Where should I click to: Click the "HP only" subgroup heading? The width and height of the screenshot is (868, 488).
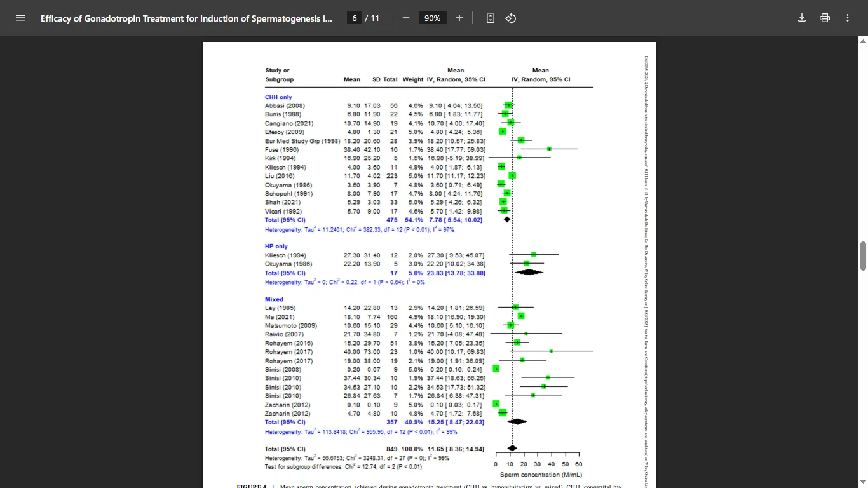click(x=276, y=246)
